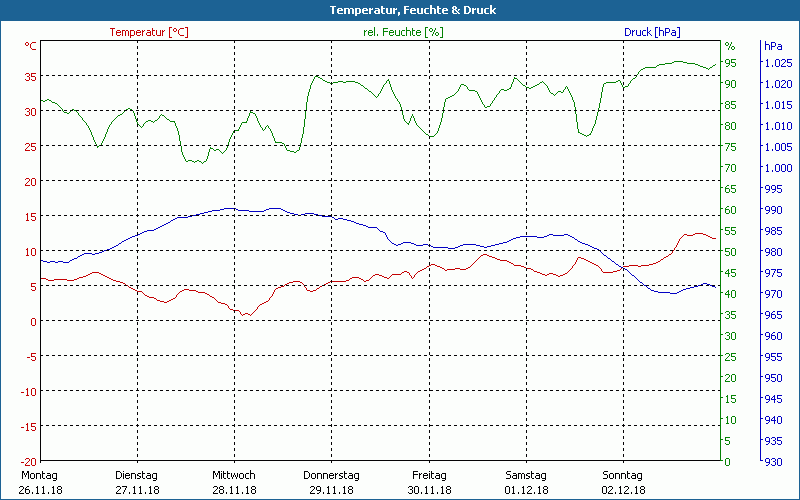Click green humidity axis value '75'

pos(731,147)
